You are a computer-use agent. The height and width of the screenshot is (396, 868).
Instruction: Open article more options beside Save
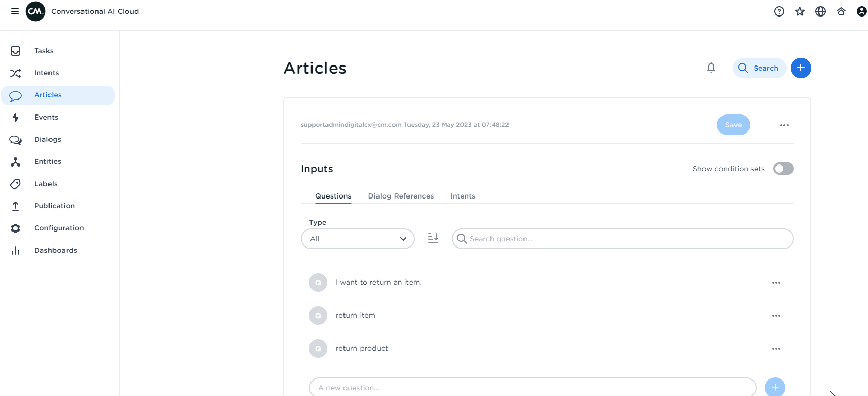point(784,125)
